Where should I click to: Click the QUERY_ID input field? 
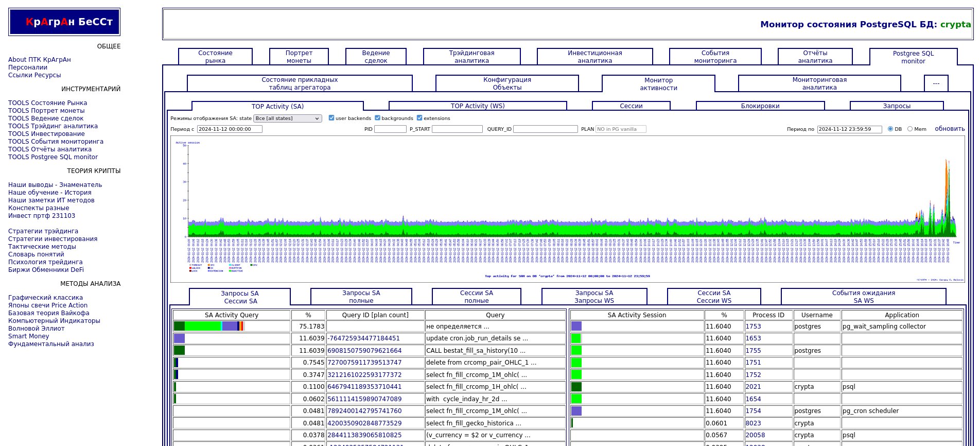click(x=545, y=129)
